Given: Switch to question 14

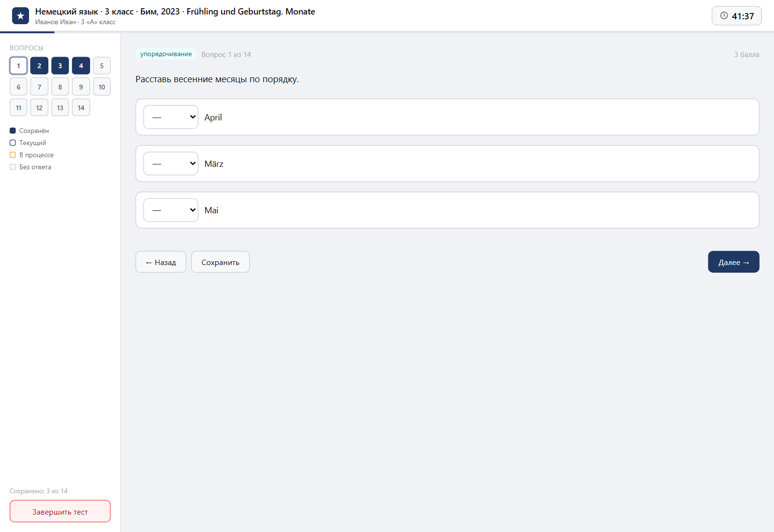Looking at the screenshot, I should click(x=81, y=107).
